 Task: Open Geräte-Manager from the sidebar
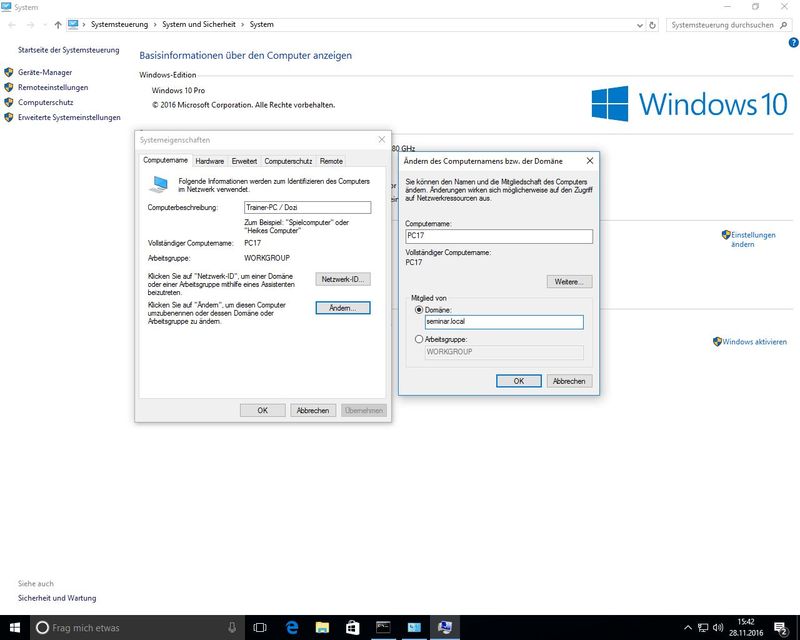coord(45,72)
